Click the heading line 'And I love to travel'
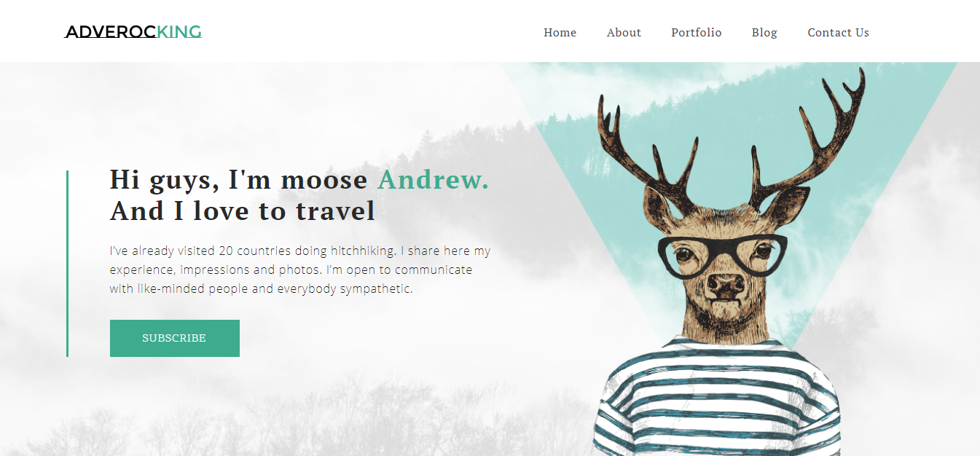Viewport: 980px width, 456px height. (x=243, y=212)
